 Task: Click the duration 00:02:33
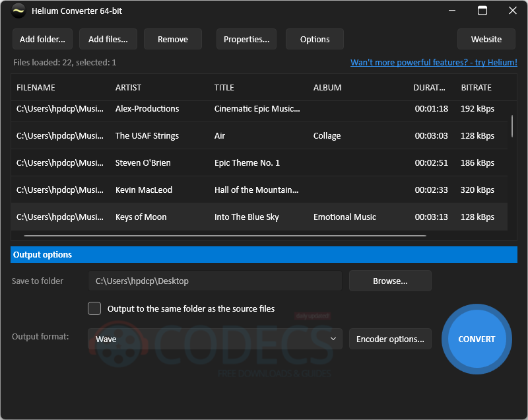point(432,190)
